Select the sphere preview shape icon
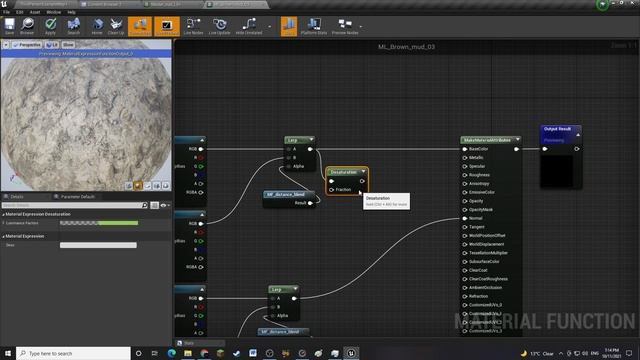640x360 pixels. [138, 186]
